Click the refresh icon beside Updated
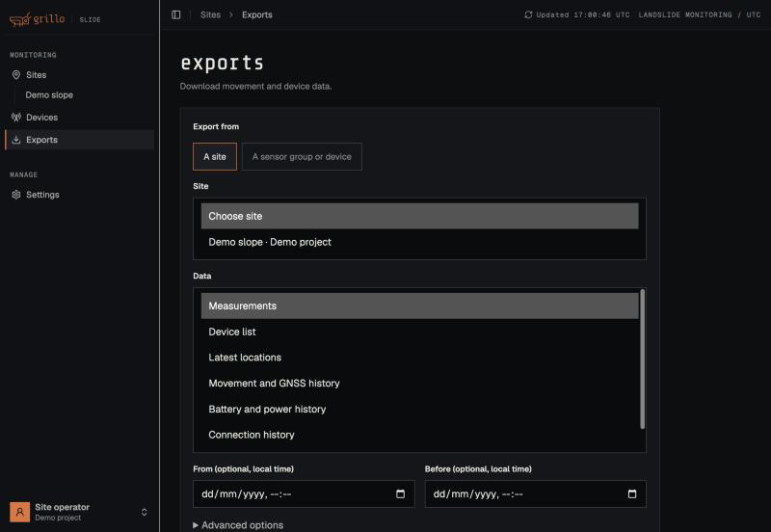Screen dimensions: 771x532 click(x=528, y=14)
